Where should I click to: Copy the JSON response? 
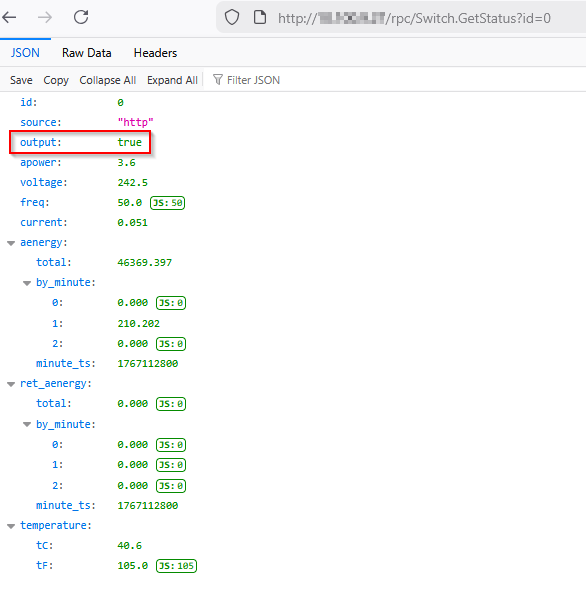(56, 80)
